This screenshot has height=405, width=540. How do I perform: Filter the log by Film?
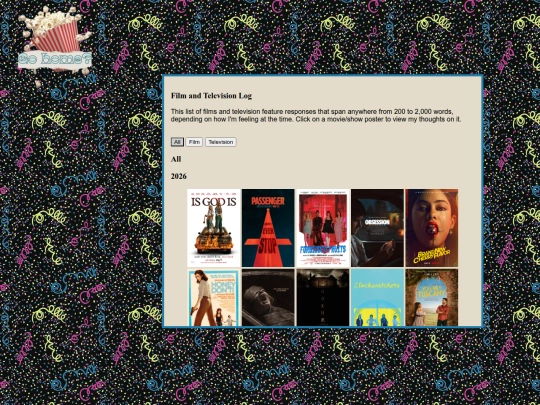click(x=194, y=142)
